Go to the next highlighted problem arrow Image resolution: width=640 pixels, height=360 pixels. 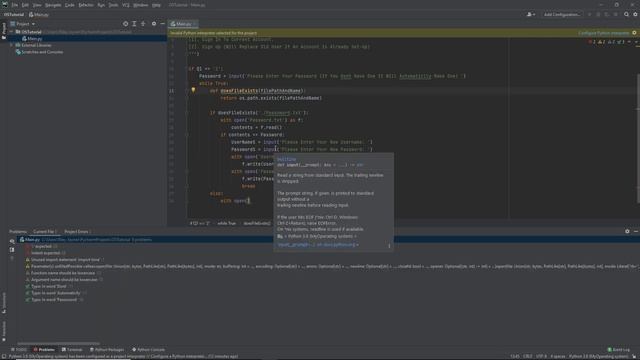coord(636,42)
